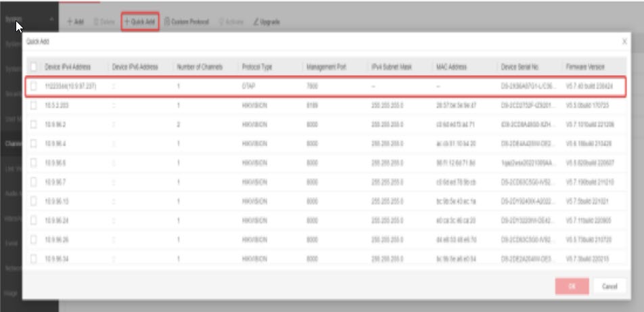Screen dimensions: 644x312
Task: Collapse the System section in sidebar
Action: click(52, 20)
